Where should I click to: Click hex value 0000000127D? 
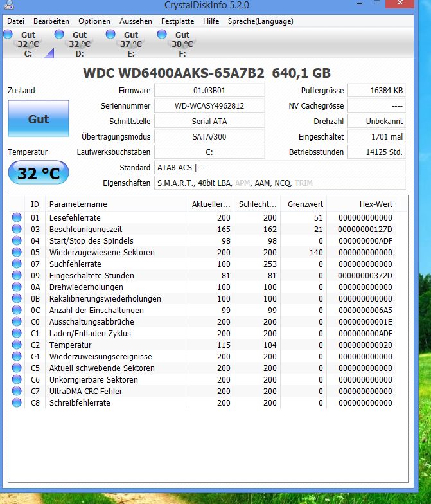click(x=365, y=229)
